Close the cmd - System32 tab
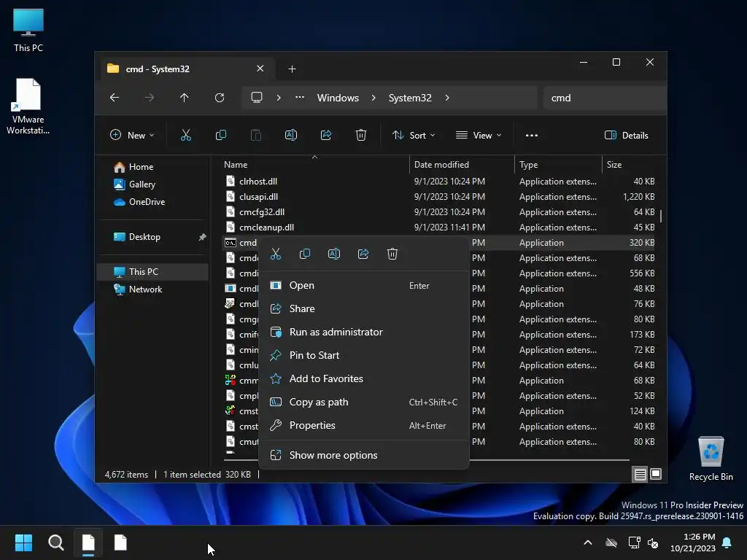 (x=260, y=69)
